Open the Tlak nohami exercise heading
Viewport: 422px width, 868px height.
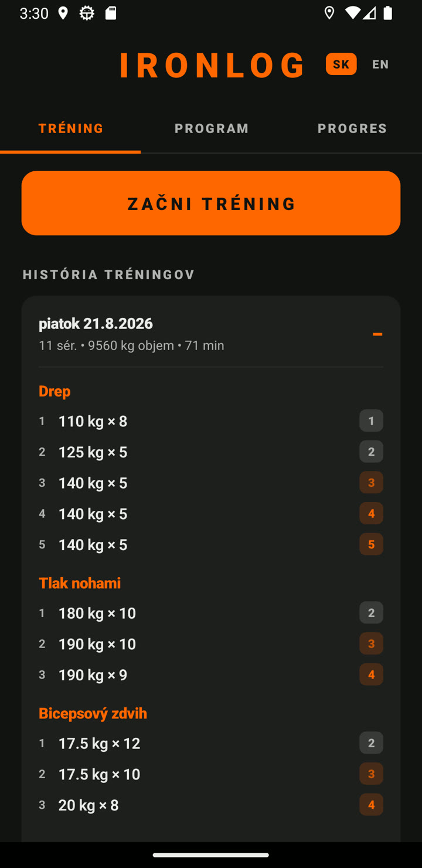click(x=80, y=583)
